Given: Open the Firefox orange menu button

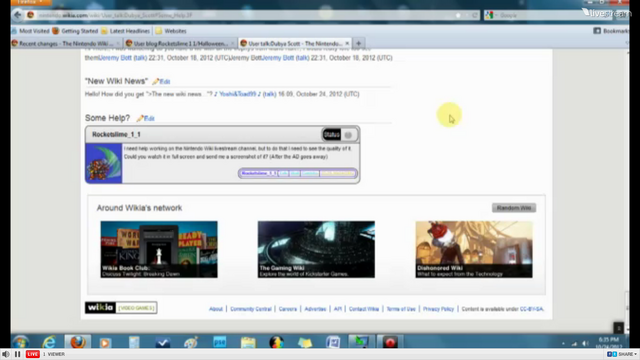Looking at the screenshot, I should click(31, 2).
